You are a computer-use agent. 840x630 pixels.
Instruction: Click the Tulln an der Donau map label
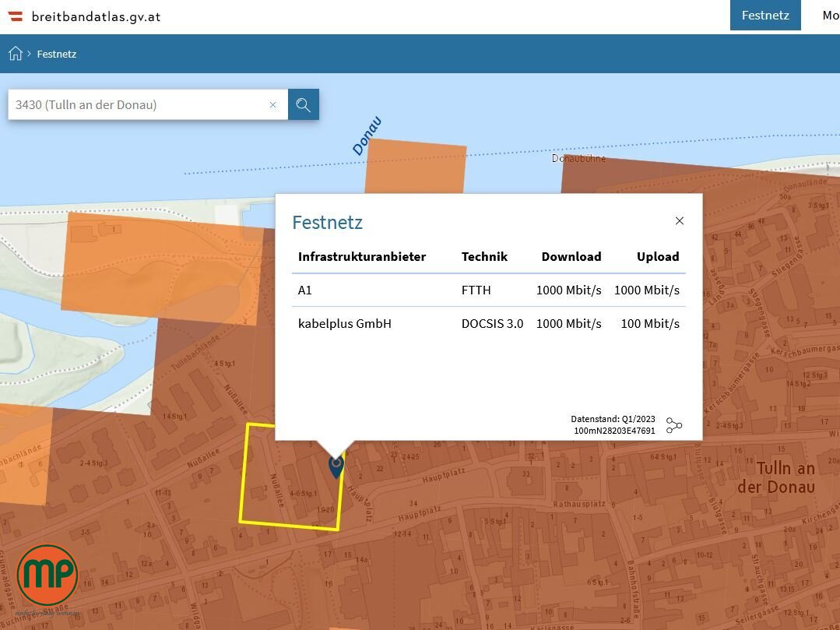point(776,477)
